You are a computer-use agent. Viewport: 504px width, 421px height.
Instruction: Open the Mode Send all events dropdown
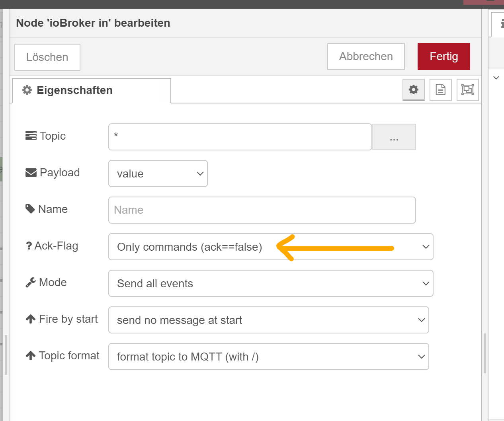(x=271, y=283)
